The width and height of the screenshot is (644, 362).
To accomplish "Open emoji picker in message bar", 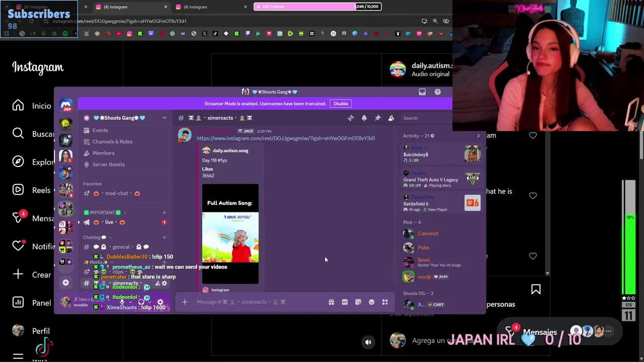I will pos(372,302).
